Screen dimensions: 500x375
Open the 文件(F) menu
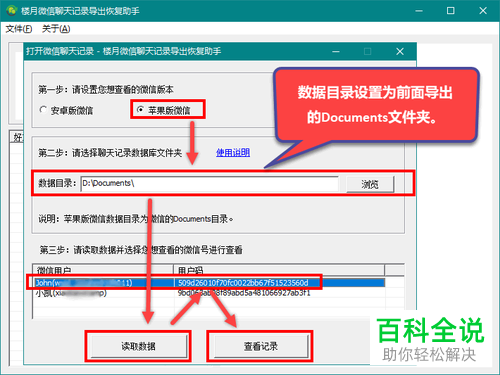click(19, 29)
